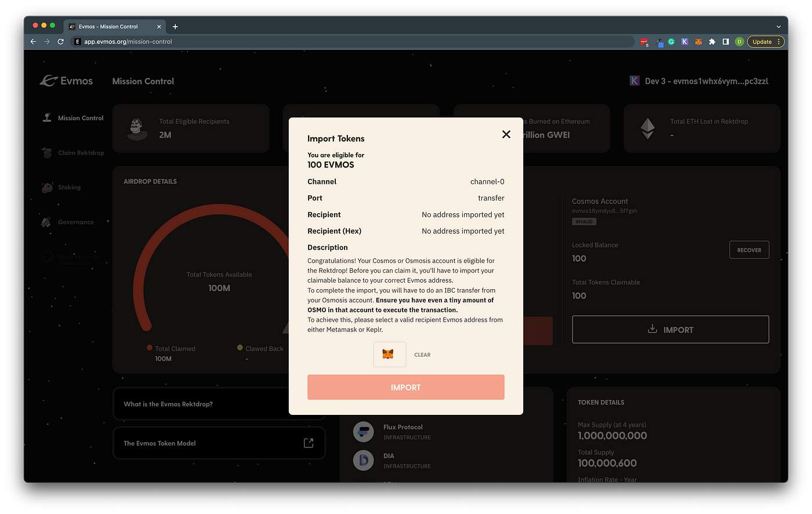The width and height of the screenshot is (812, 514).
Task: Open Claim Rektdrop in the sidebar
Action: click(x=81, y=153)
